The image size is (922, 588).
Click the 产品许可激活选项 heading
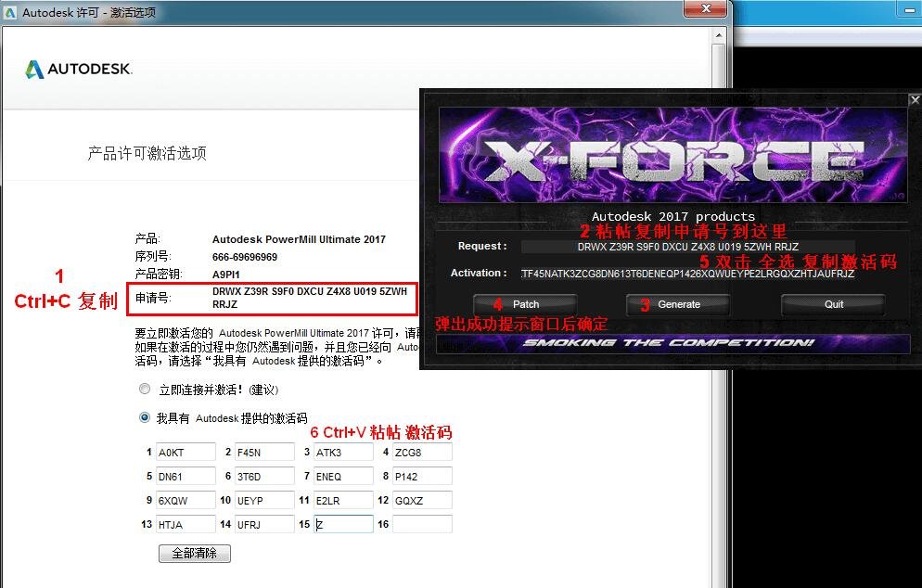click(x=147, y=153)
